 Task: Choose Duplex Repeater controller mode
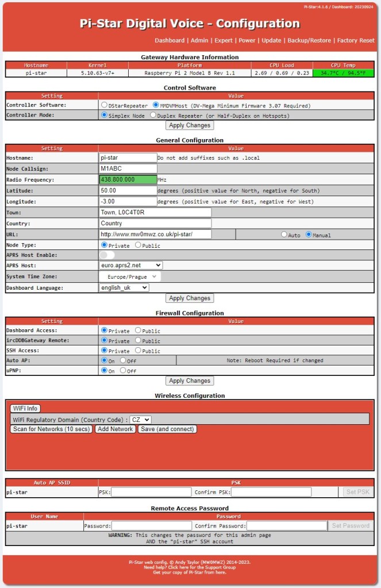[x=153, y=115]
